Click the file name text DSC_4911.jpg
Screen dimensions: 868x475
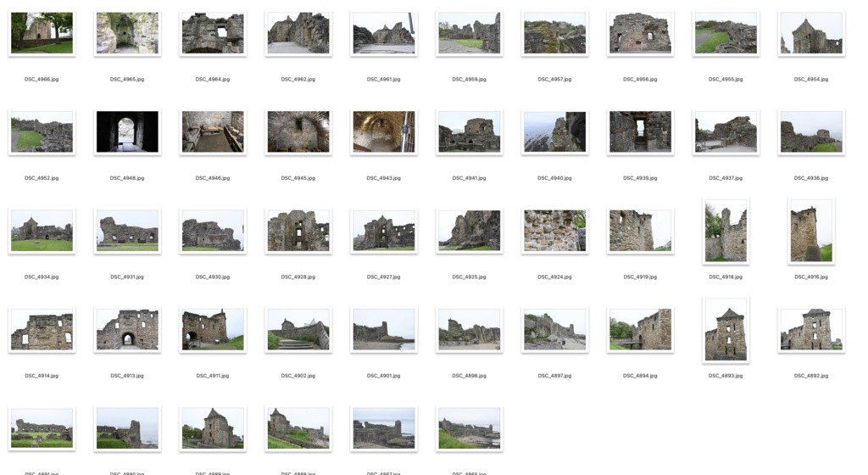(213, 376)
